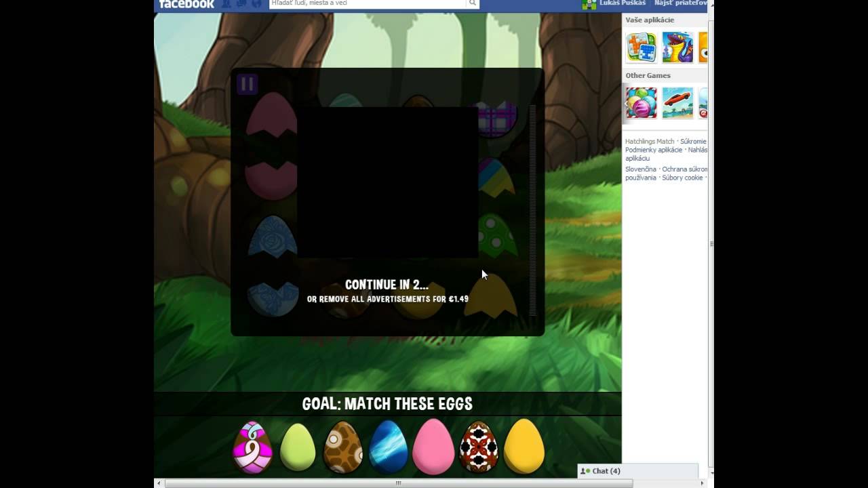Select the pink swirl goal egg
Screen dimensions: 868x488
click(x=252, y=447)
